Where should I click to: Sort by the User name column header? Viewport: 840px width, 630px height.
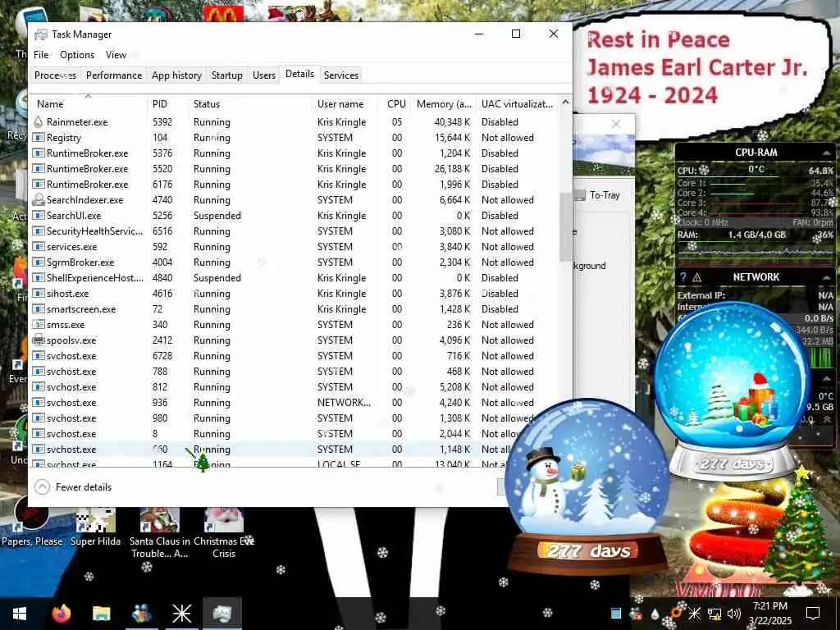pos(345,104)
